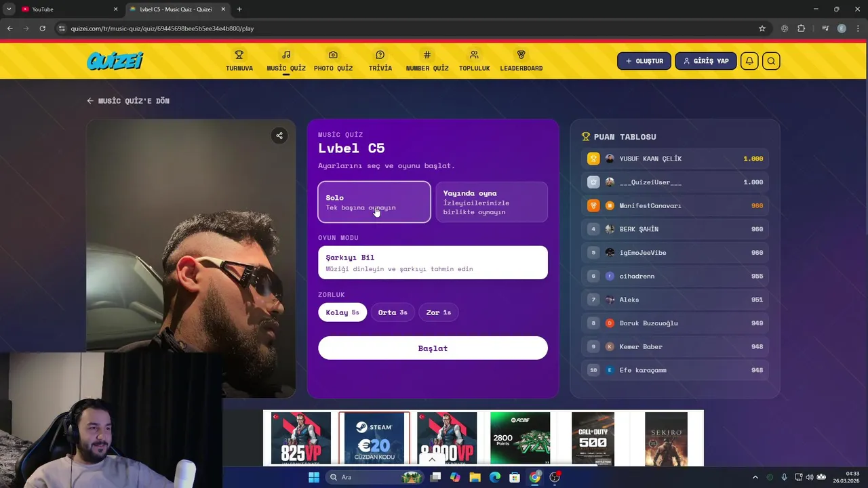Select Yayında oyna mode

[492, 202]
